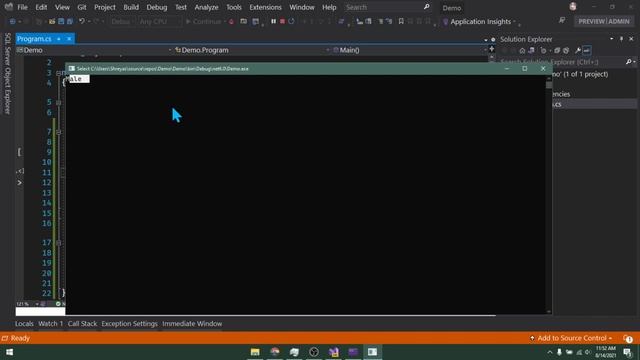The image size is (640, 360).
Task: Open the Build menu
Action: pos(131,7)
